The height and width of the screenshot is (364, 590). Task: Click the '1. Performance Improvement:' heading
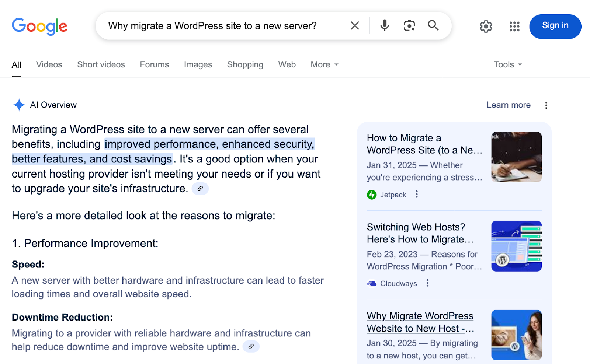(x=85, y=244)
